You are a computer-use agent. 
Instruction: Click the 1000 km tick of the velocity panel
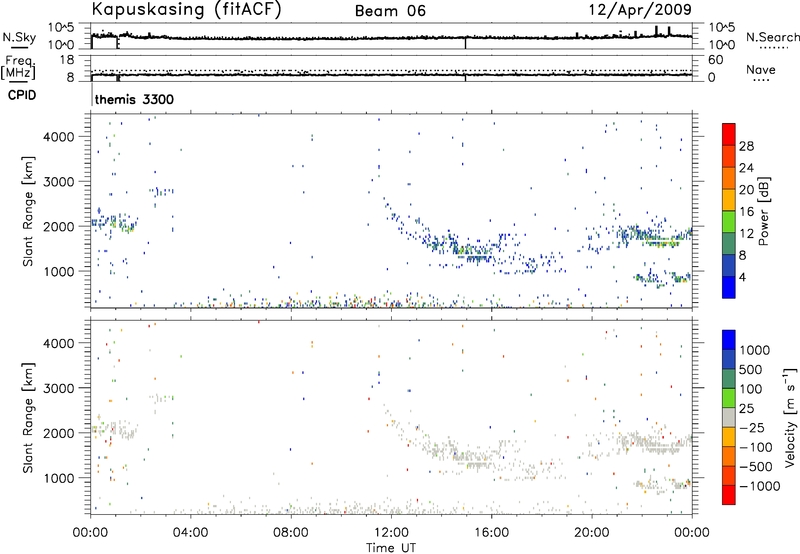click(x=60, y=478)
